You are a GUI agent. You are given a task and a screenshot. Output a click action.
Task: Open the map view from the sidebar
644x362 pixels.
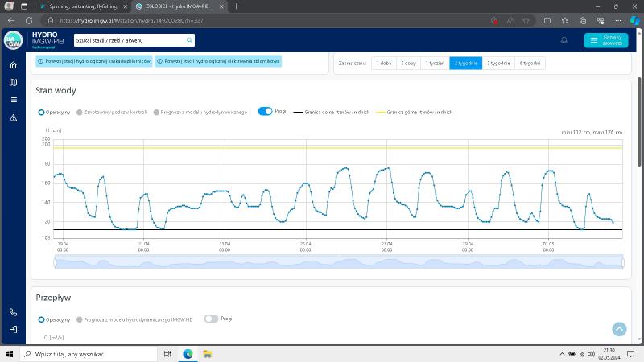(13, 82)
